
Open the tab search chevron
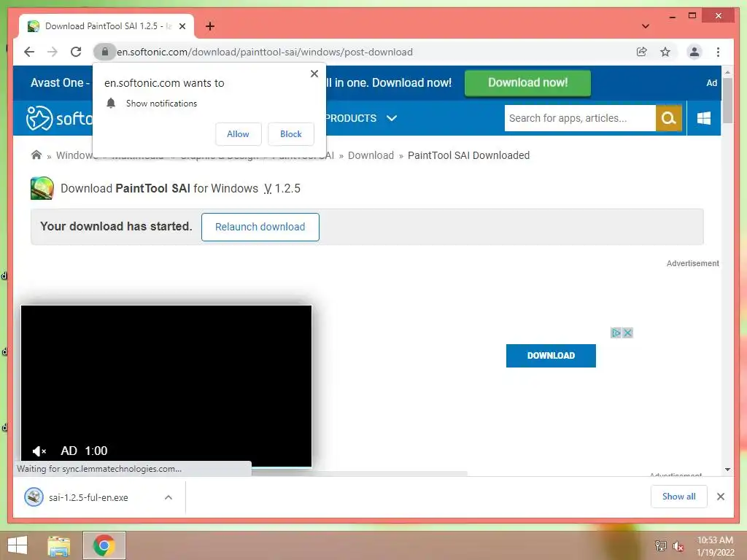tap(645, 26)
